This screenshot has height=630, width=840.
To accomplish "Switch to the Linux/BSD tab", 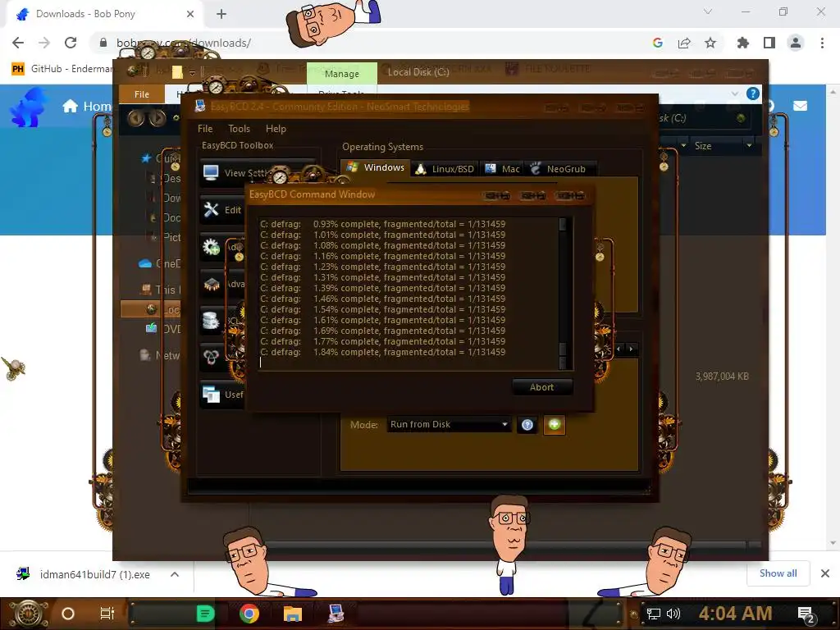I will [445, 169].
